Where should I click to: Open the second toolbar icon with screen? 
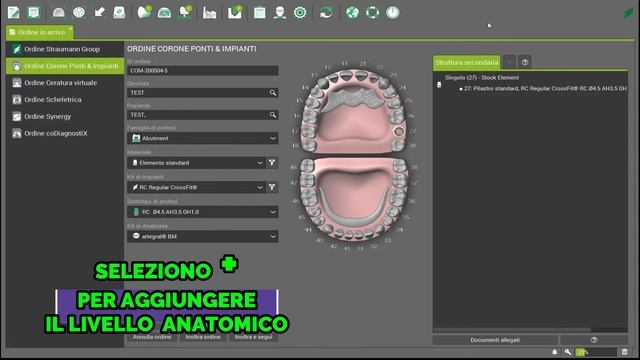(33, 13)
